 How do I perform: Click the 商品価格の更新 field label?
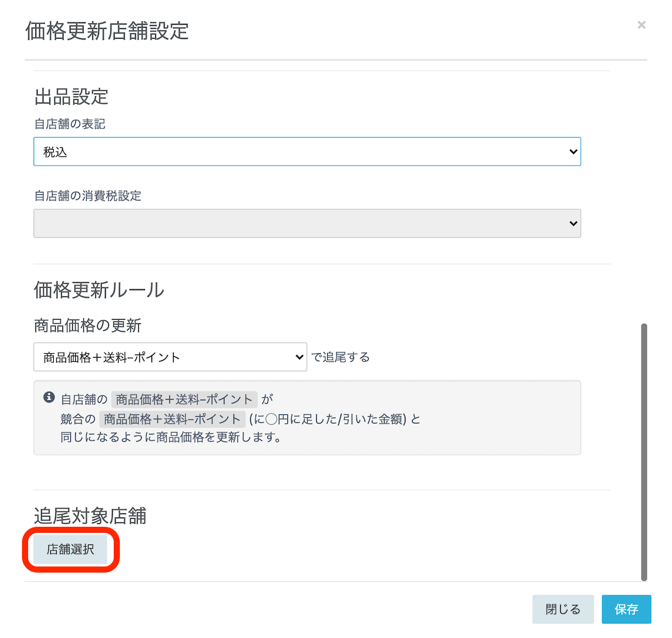pyautogui.click(x=87, y=326)
